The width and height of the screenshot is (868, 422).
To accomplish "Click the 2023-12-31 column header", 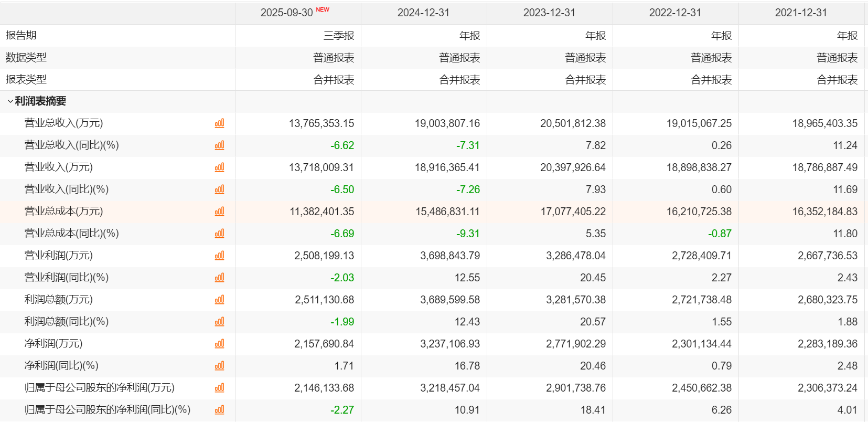I will pyautogui.click(x=549, y=13).
